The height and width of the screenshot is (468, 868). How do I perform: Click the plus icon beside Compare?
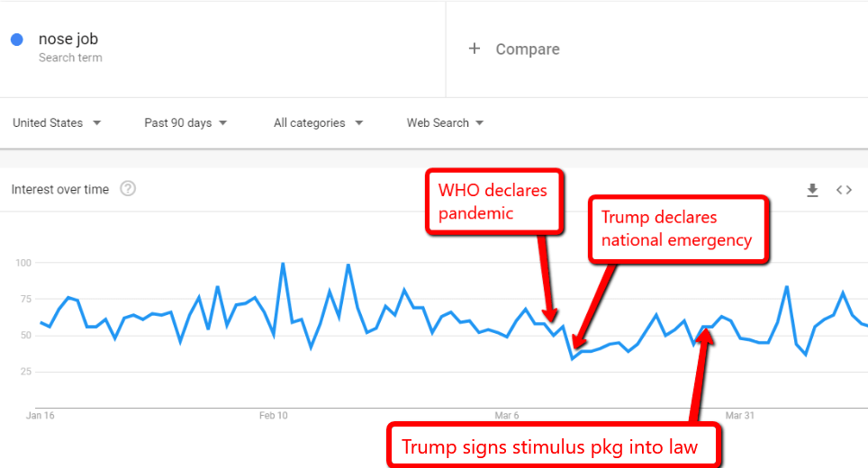pos(475,49)
